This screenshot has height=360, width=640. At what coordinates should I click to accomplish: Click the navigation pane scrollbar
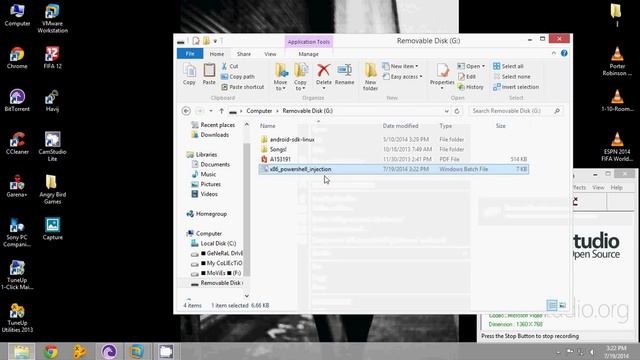pos(247,210)
